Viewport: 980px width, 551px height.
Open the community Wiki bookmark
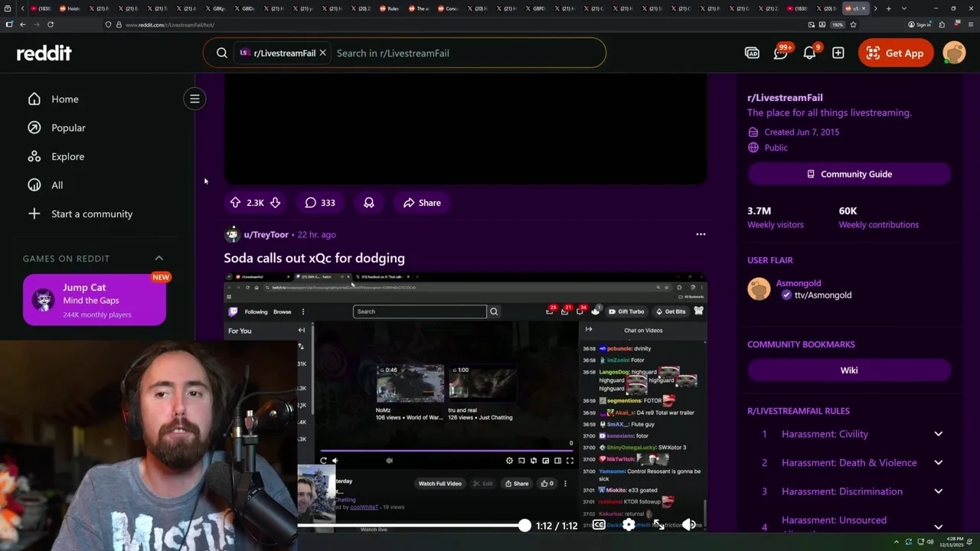pyautogui.click(x=849, y=370)
